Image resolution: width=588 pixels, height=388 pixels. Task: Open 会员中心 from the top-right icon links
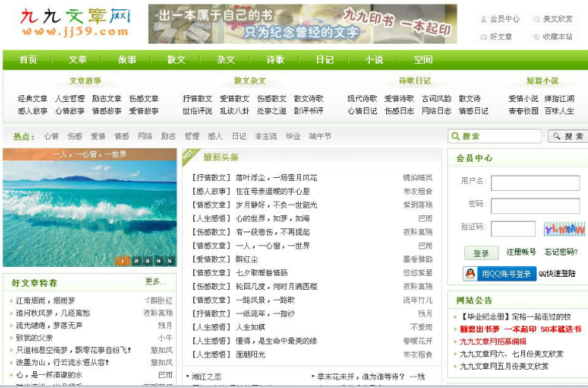(500, 19)
